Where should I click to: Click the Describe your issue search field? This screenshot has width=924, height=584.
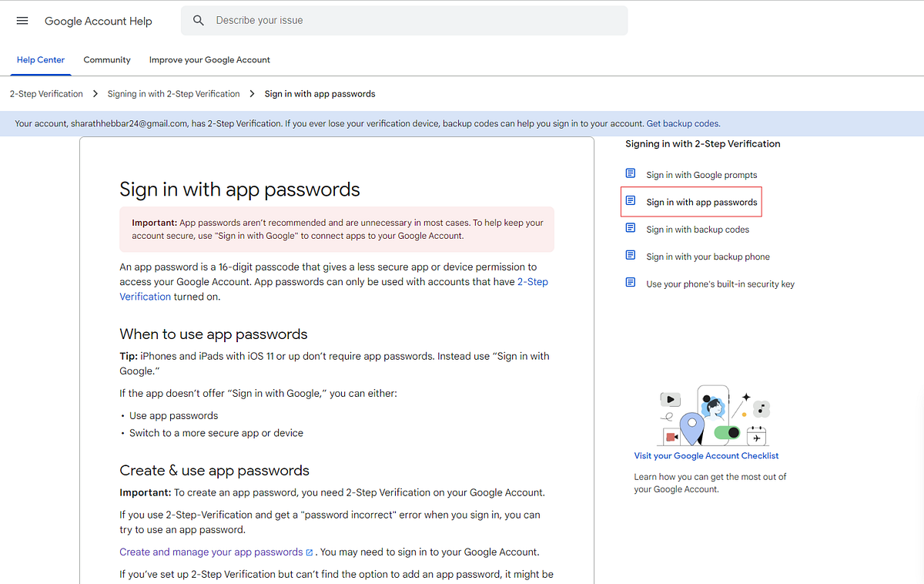(404, 20)
